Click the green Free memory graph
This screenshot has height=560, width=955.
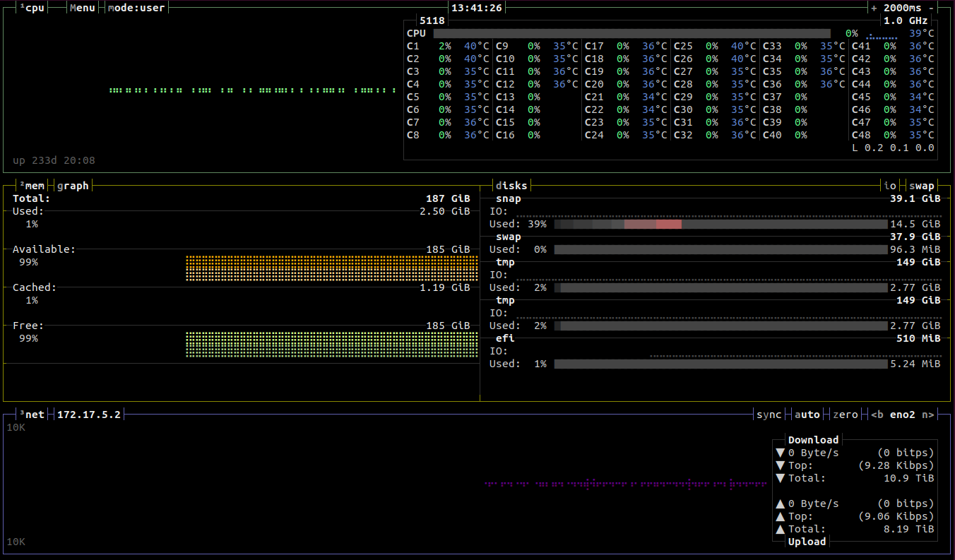(x=332, y=345)
